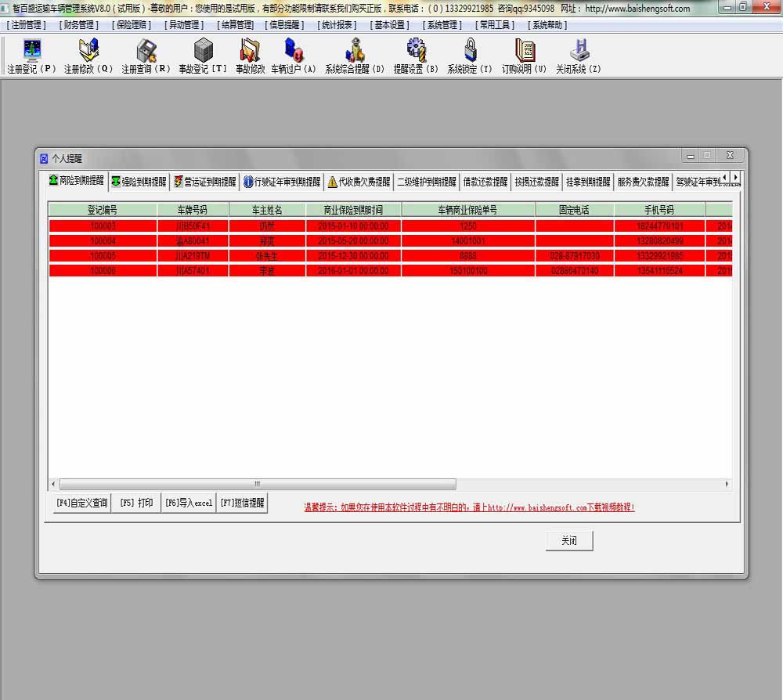Sort by 车主姓名 column header

click(267, 210)
